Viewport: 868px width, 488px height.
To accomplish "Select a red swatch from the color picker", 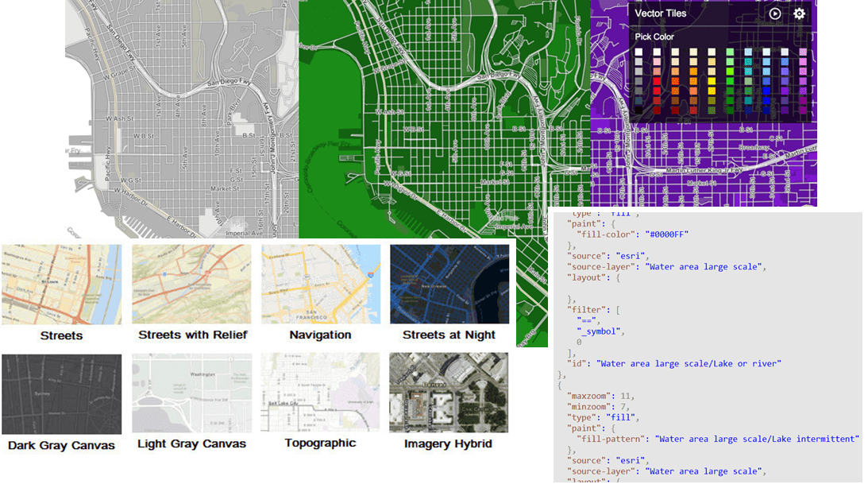I will (657, 80).
